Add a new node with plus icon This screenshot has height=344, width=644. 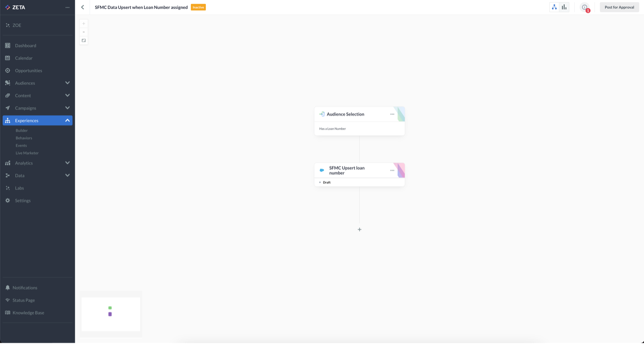click(359, 229)
